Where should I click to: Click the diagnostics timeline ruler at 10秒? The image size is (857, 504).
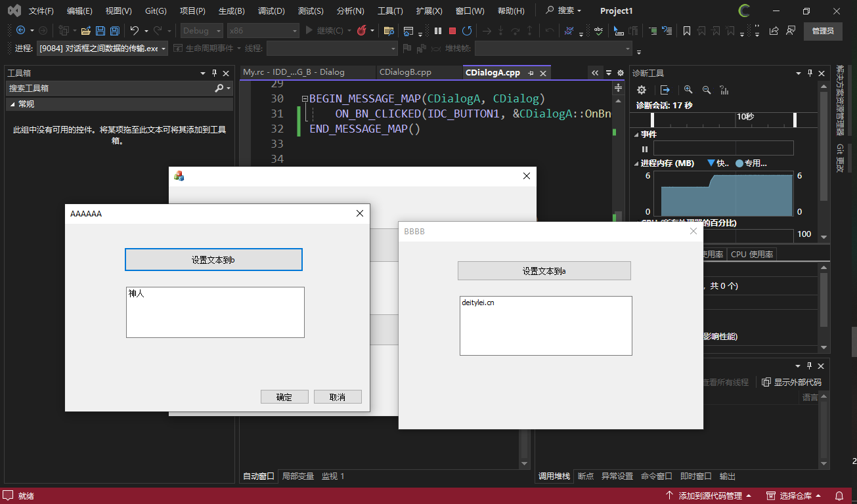(745, 116)
